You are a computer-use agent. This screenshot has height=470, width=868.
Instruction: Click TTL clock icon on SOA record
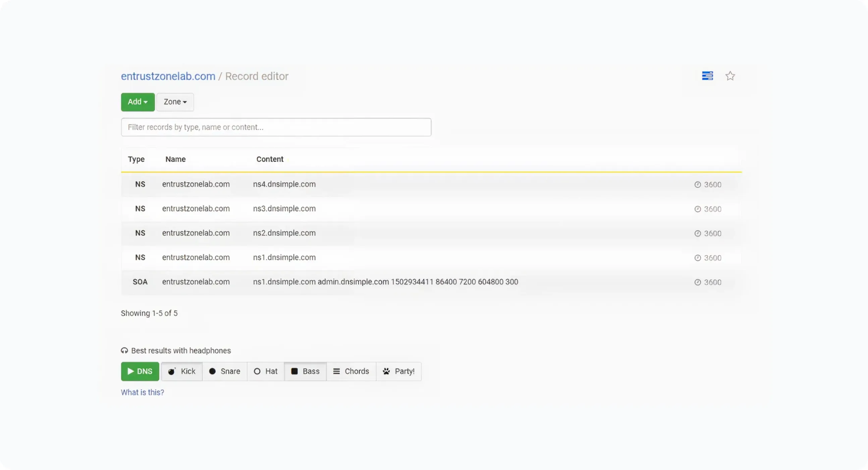tap(698, 282)
